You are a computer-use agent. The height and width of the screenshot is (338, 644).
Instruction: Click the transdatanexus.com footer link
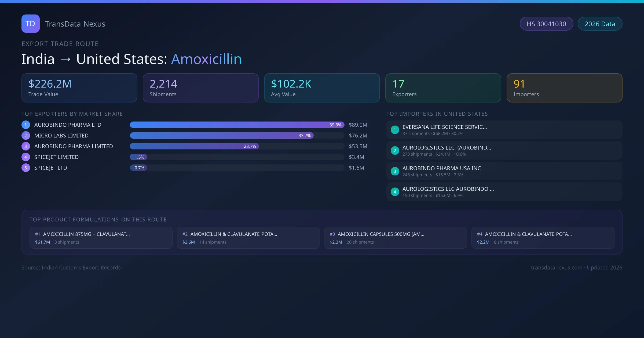click(556, 267)
